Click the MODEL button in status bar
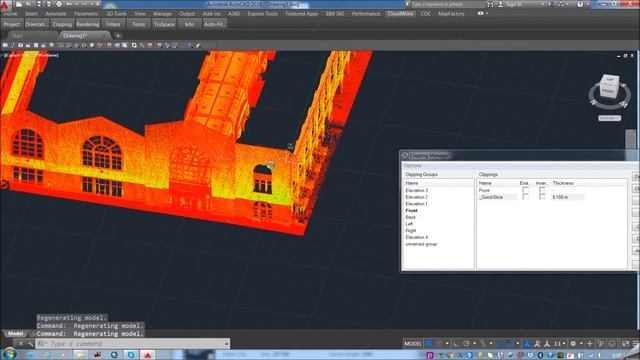 pyautogui.click(x=413, y=344)
